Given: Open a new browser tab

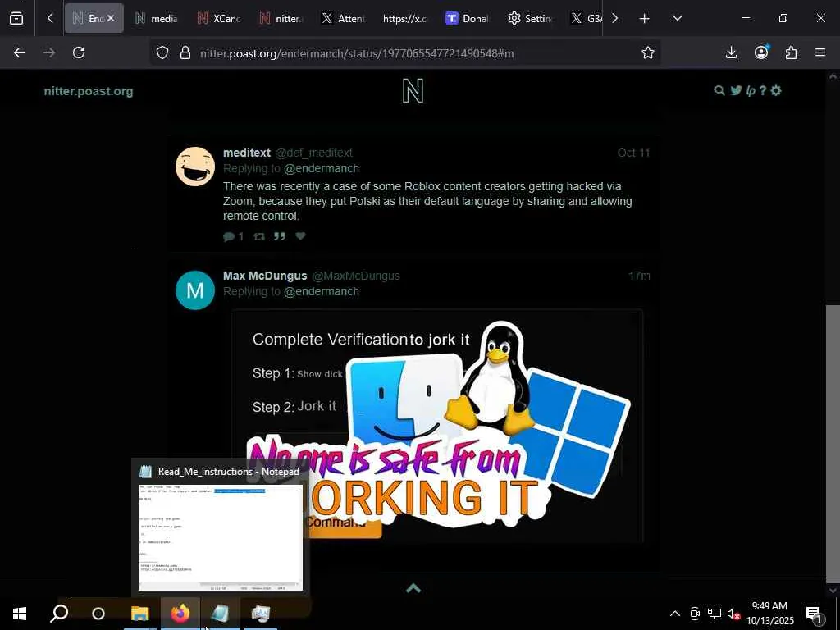Looking at the screenshot, I should 645,19.
